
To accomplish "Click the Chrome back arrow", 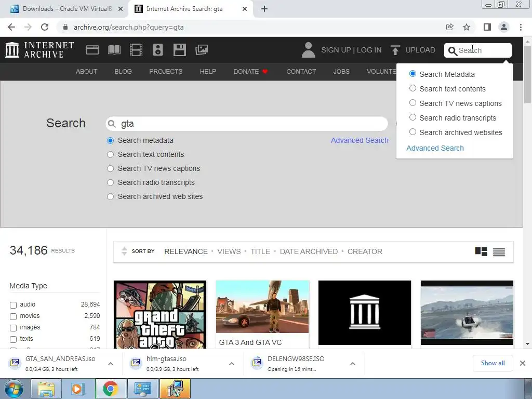I will coord(11,27).
